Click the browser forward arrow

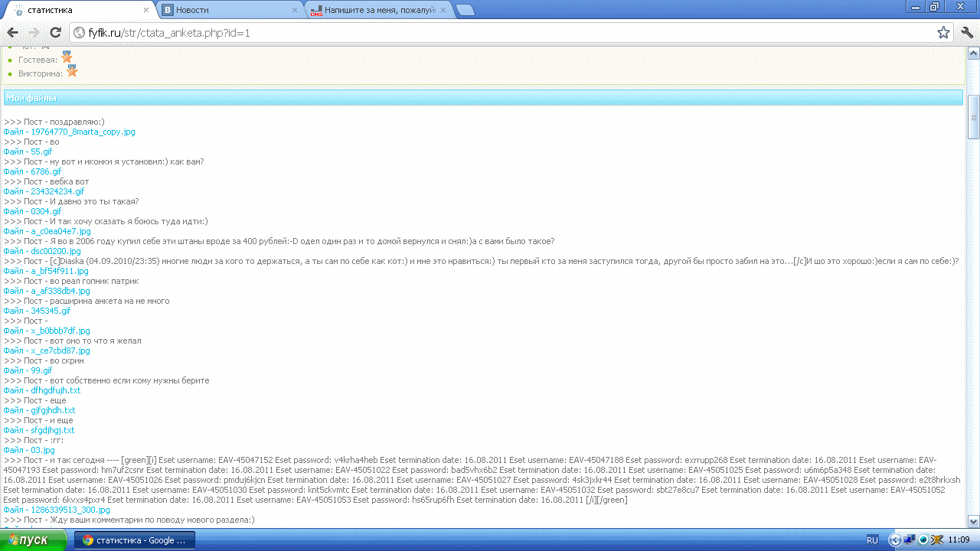(x=34, y=33)
